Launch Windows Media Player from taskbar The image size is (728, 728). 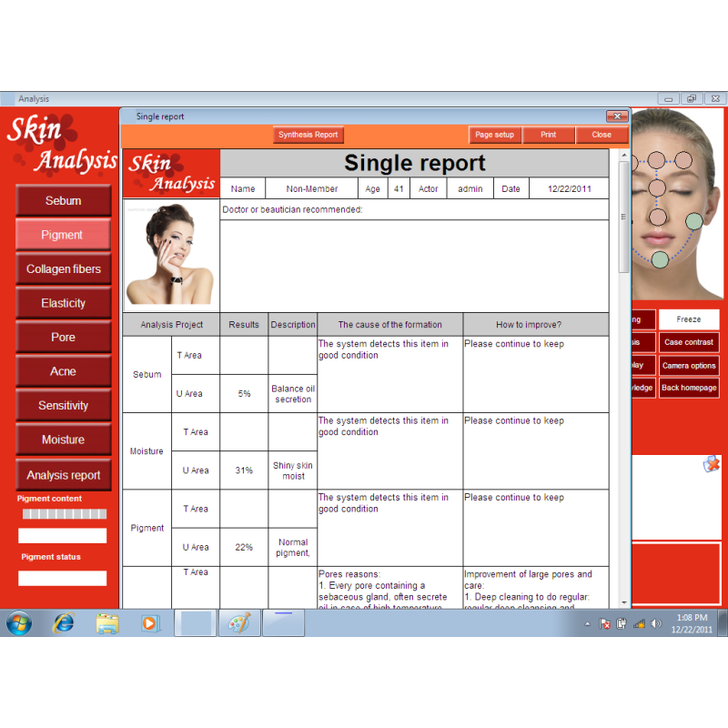[x=149, y=623]
